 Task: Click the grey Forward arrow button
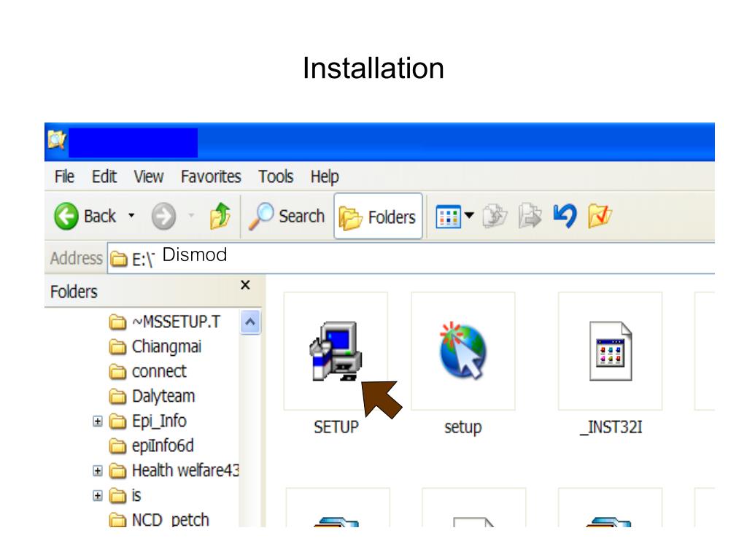(163, 216)
